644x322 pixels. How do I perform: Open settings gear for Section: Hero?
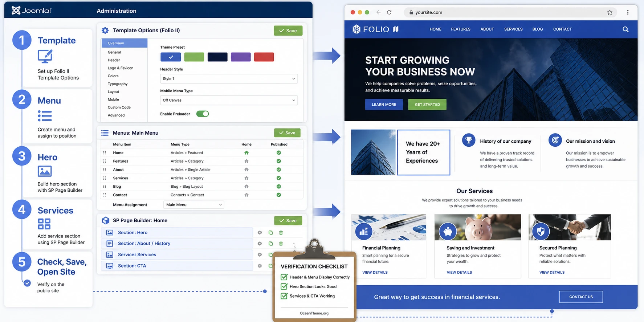coord(260,233)
